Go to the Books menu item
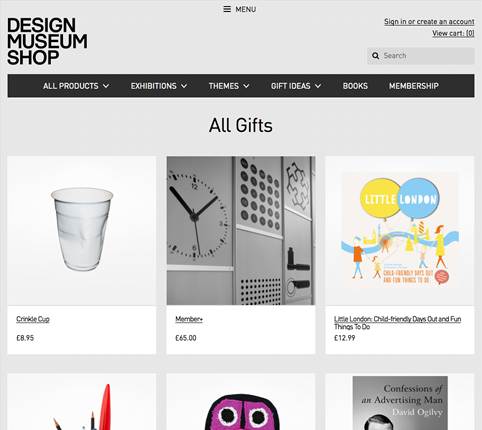This screenshot has width=482, height=430. pos(355,86)
